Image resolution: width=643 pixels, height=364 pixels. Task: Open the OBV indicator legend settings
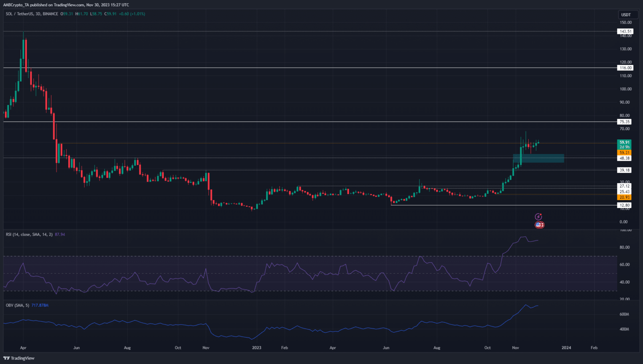[18, 305]
